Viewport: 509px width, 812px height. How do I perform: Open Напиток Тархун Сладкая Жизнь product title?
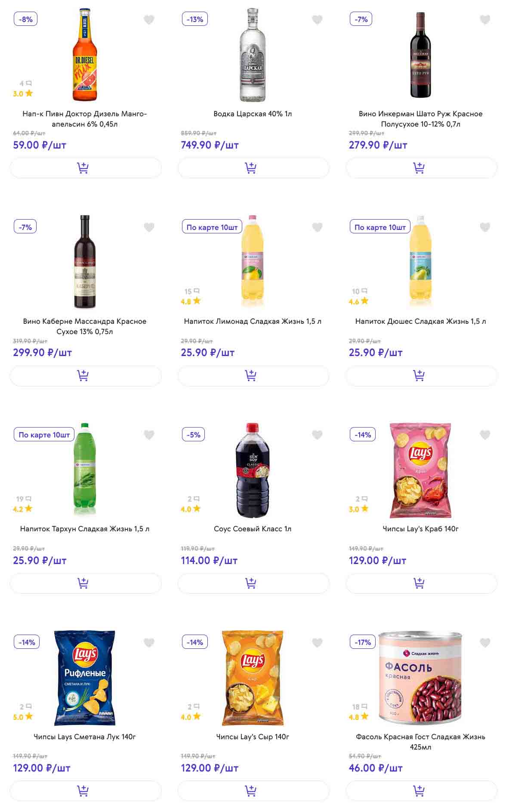click(85, 529)
